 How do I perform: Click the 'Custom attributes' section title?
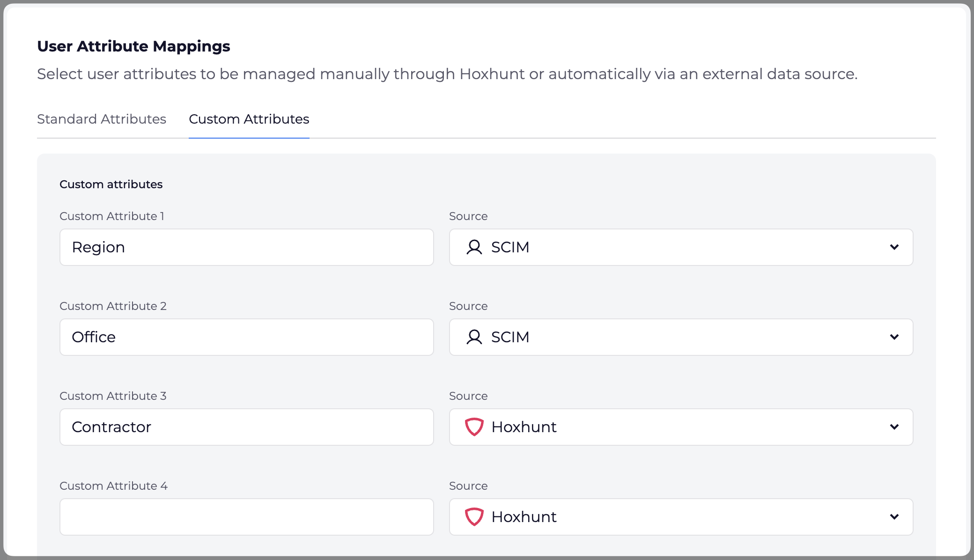point(111,184)
